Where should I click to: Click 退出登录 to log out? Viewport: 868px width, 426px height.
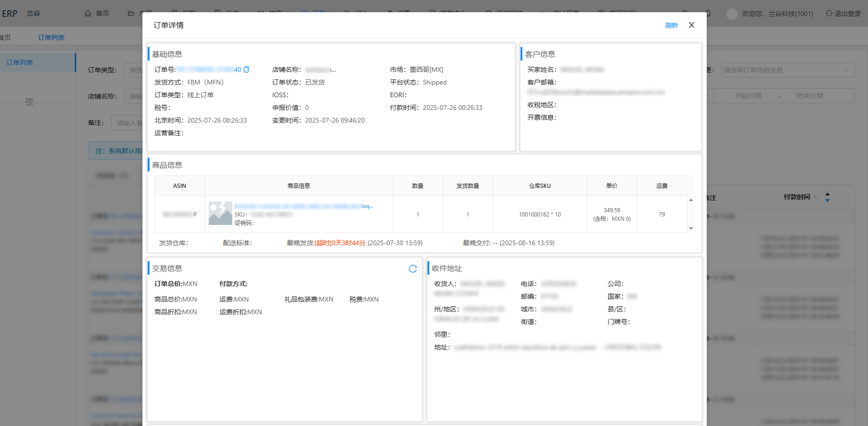click(x=844, y=14)
